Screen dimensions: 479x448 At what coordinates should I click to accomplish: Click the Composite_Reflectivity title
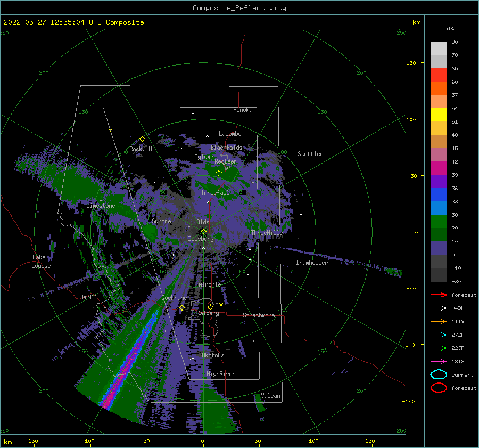tap(240, 8)
